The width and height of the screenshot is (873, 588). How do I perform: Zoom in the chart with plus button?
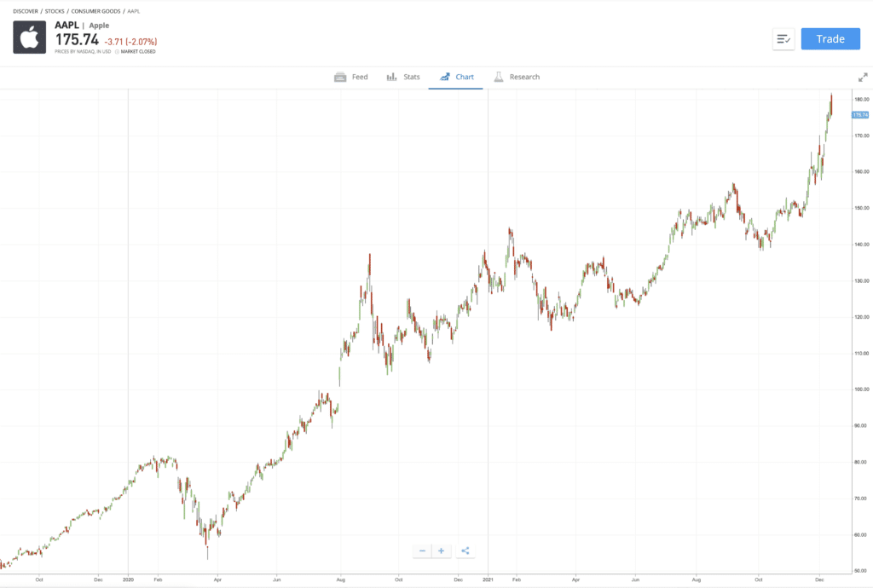tap(441, 551)
